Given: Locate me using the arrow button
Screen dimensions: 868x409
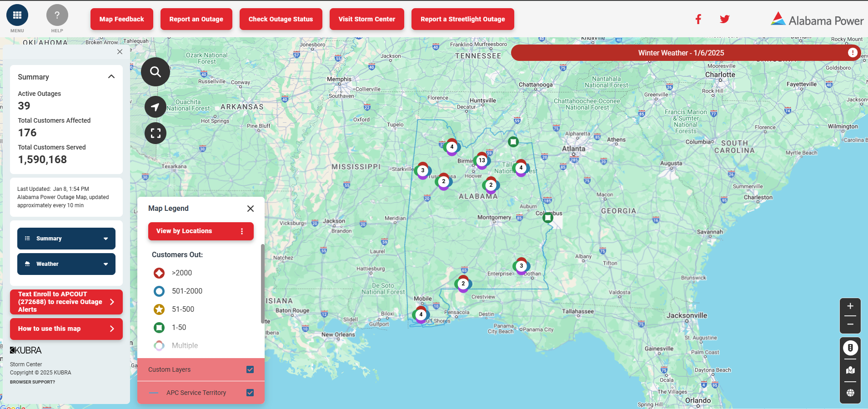Looking at the screenshot, I should pyautogui.click(x=156, y=107).
